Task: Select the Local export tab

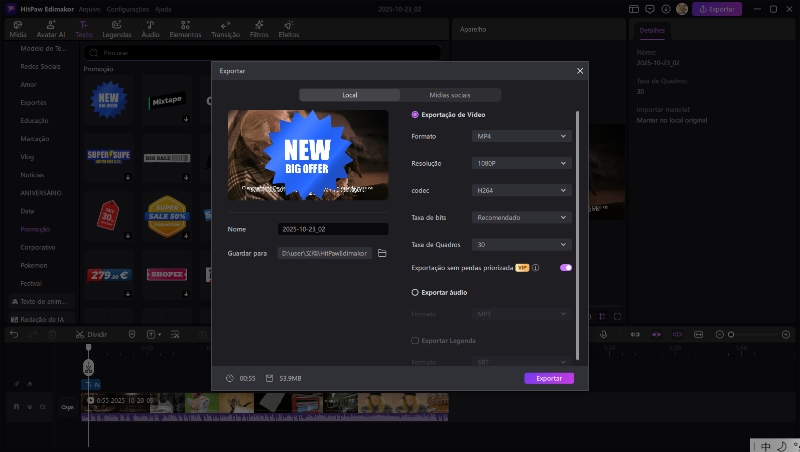Action: click(350, 95)
